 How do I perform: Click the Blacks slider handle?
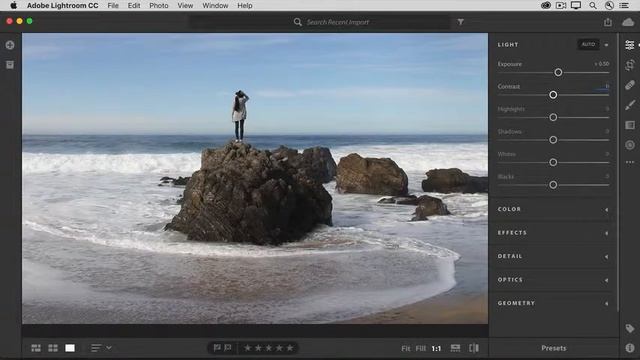tap(553, 185)
